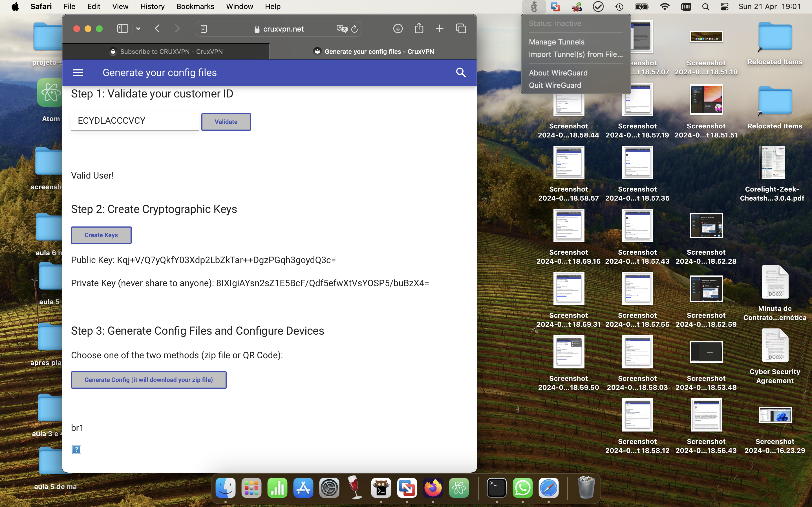The image size is (812, 507).
Task: Reload the cruxvpn.net page
Action: click(354, 29)
